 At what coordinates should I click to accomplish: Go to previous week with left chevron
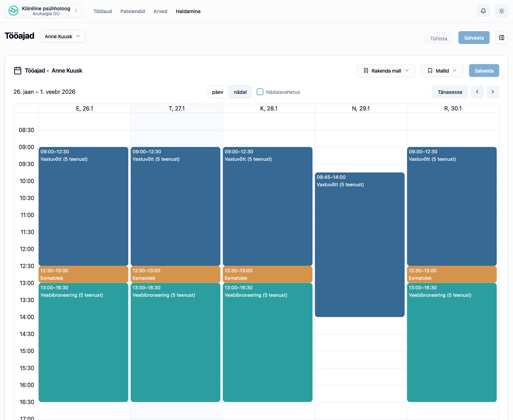477,92
